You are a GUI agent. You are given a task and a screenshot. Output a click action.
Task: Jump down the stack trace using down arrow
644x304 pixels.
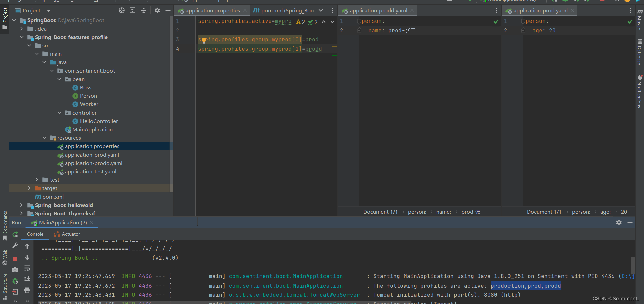coord(27,257)
